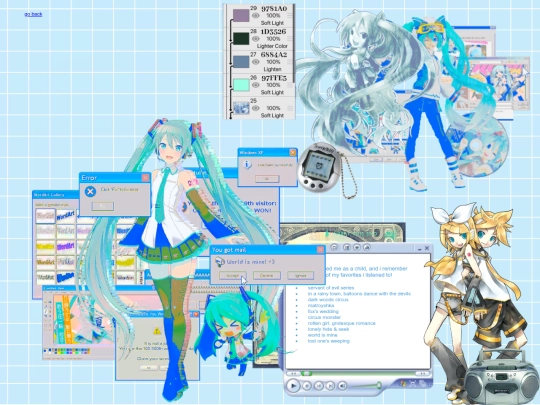Click the Windows flag icon on the media player
Image resolution: width=540 pixels, height=405 pixels.
pos(402,383)
